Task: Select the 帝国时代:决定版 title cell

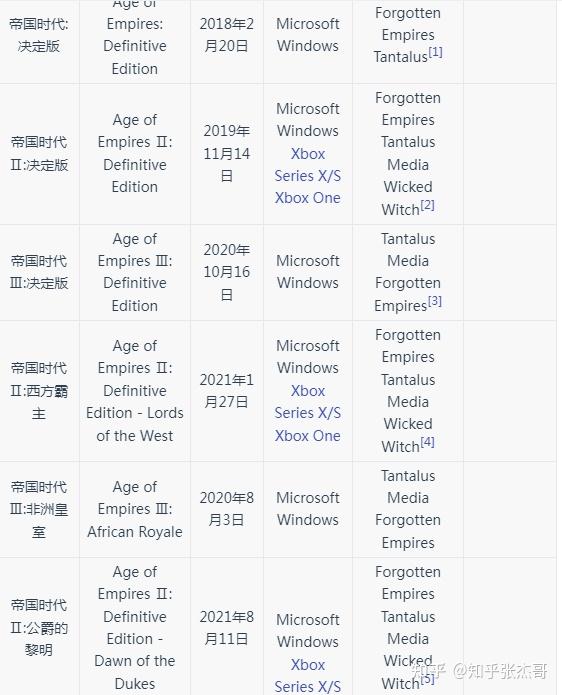Action: coord(39,35)
